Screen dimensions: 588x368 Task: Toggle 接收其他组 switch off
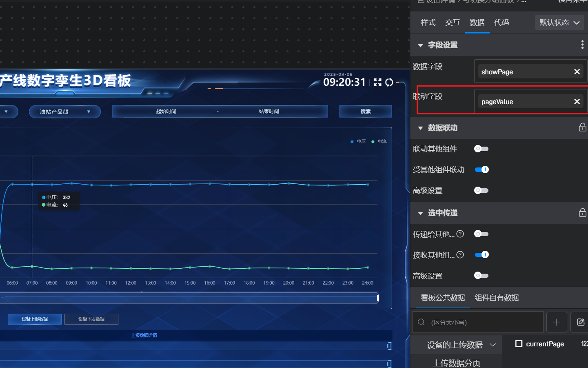coord(481,255)
